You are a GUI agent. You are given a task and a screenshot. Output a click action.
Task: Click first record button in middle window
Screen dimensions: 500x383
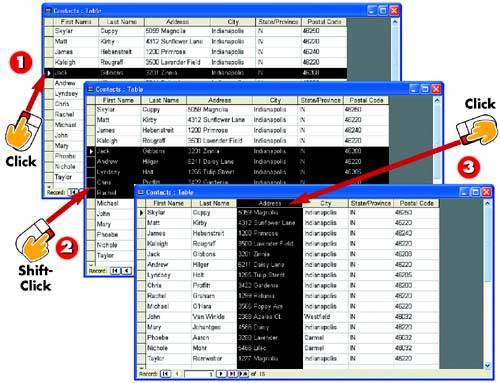click(x=115, y=271)
